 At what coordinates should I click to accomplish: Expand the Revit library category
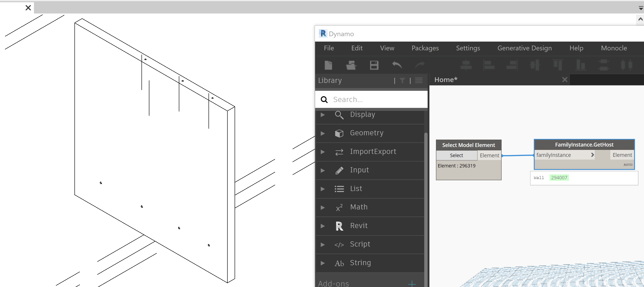point(323,226)
